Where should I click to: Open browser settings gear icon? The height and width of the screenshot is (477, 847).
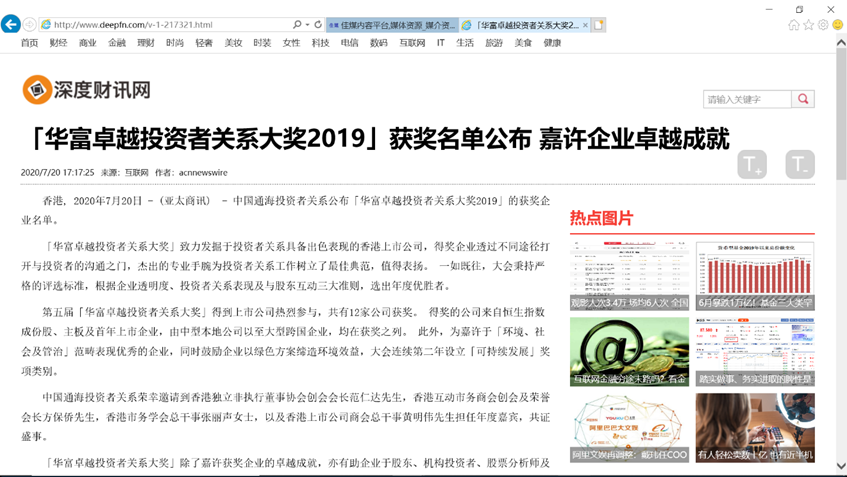[823, 25]
